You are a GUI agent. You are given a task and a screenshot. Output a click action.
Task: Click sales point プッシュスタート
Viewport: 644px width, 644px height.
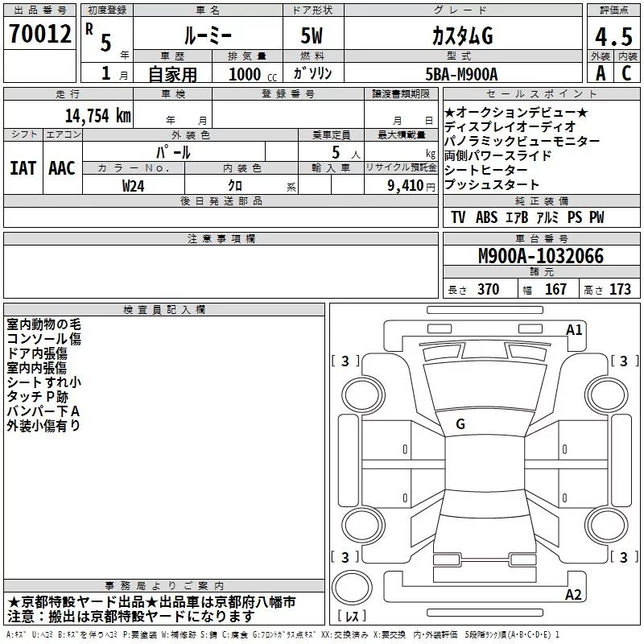tap(492, 184)
